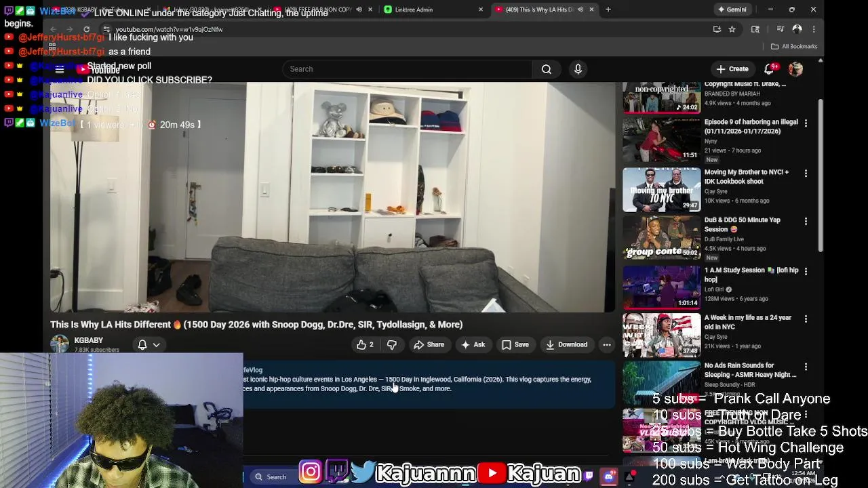The width and height of the screenshot is (868, 488).
Task: Like the video with thumbs up
Action: (365, 344)
